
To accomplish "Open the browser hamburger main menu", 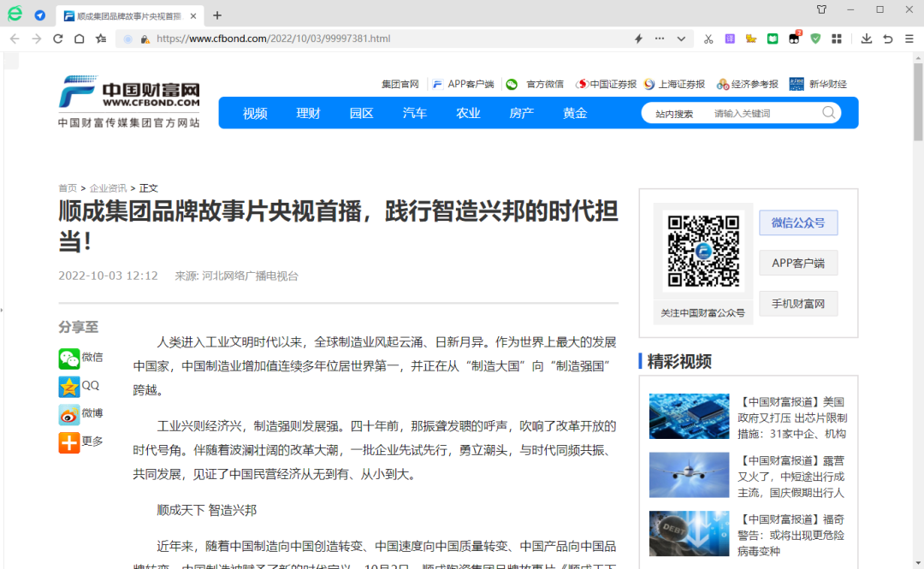I will click(909, 39).
